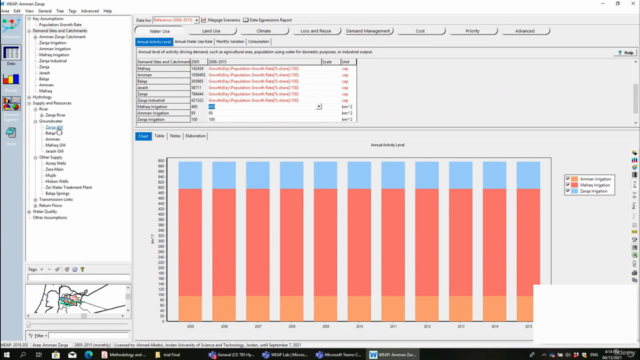The image size is (640, 360).
Task: Click the green Excel export icon
Action: tap(634, 255)
